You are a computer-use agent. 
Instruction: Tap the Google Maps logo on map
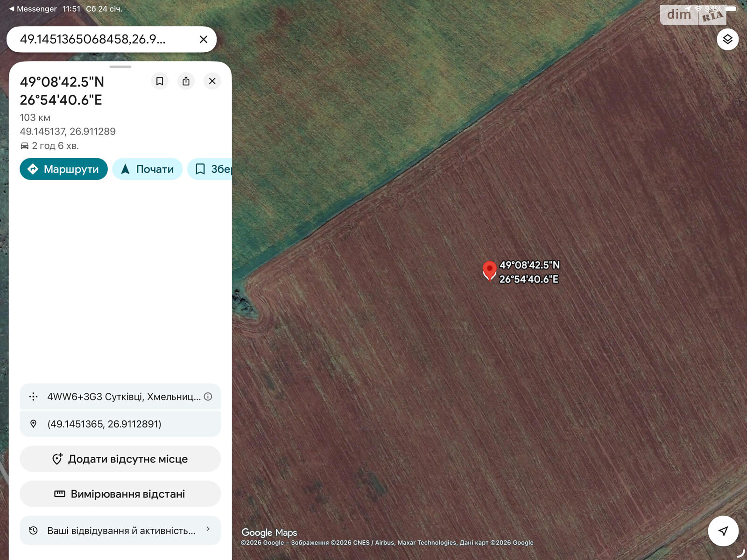pyautogui.click(x=269, y=532)
